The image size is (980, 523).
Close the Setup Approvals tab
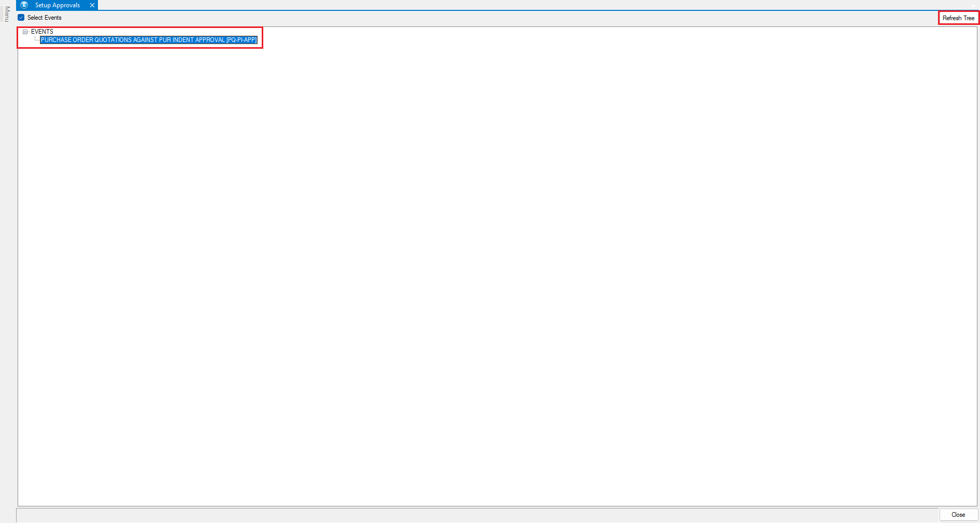pos(92,5)
